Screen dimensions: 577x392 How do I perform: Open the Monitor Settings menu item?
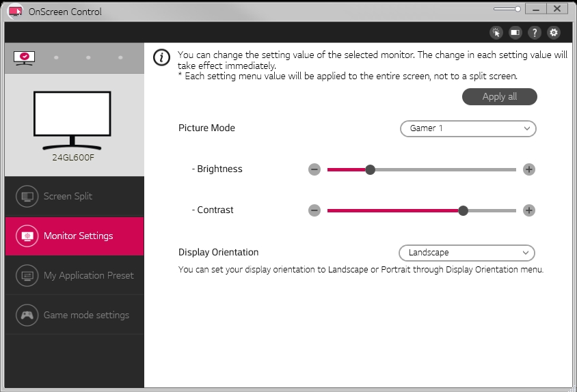pos(75,236)
